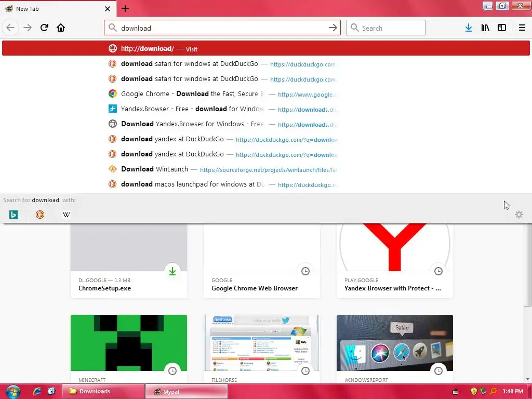The height and width of the screenshot is (399, 532).
Task: Pick the Google Chrome - Download suggestion
Action: click(265, 94)
